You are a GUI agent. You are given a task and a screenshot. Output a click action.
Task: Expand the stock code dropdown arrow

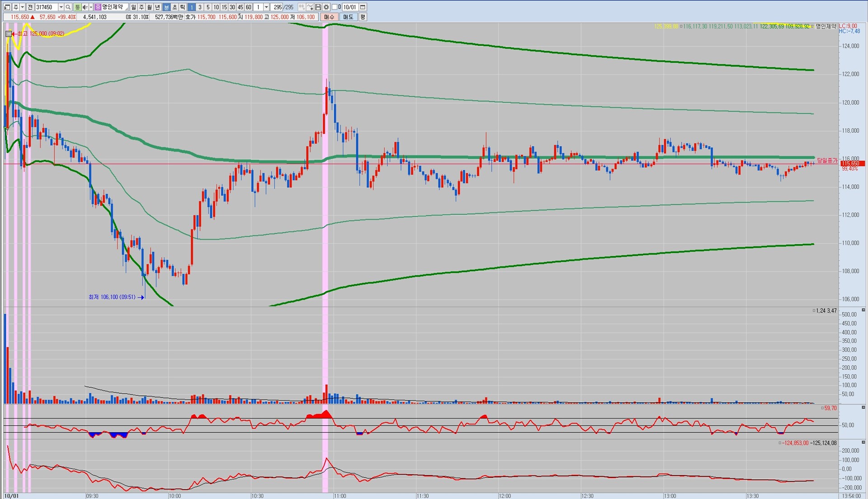pyautogui.click(x=61, y=7)
